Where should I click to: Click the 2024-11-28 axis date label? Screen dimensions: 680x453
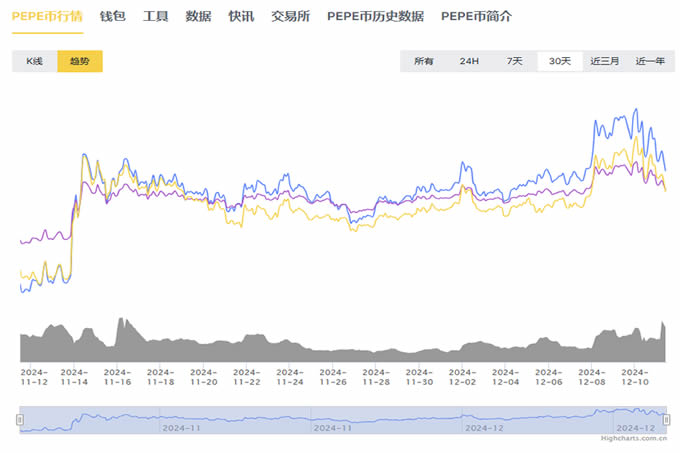(376, 377)
